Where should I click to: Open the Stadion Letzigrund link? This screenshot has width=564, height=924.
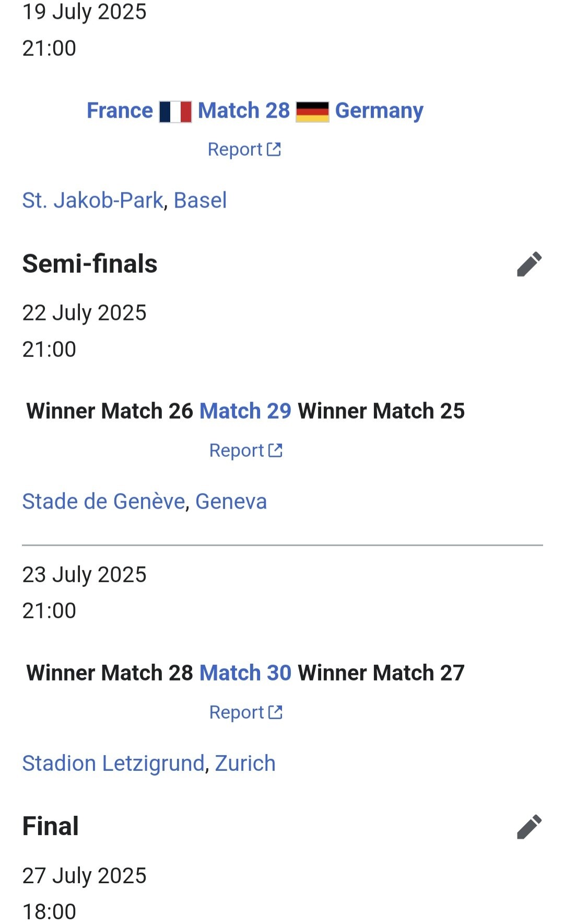click(113, 764)
